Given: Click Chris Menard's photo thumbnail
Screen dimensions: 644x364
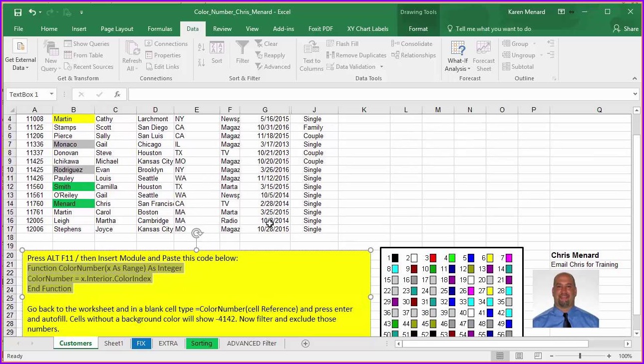Looking at the screenshot, I should [566, 299].
